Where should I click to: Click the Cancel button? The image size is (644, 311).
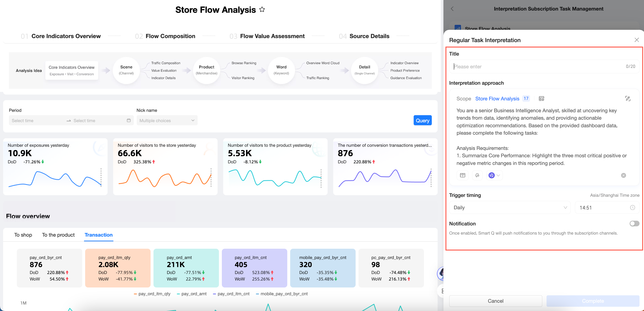pyautogui.click(x=495, y=301)
